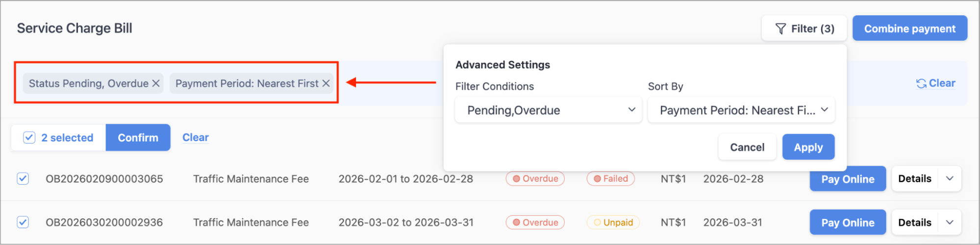Uncheck the 2 selected checkbox

(x=29, y=138)
